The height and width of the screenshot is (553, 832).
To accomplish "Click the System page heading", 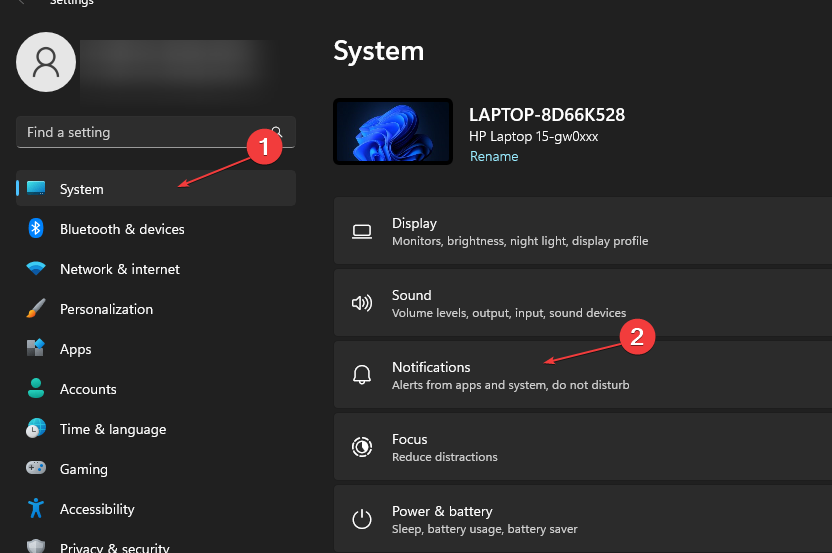I will tap(378, 51).
